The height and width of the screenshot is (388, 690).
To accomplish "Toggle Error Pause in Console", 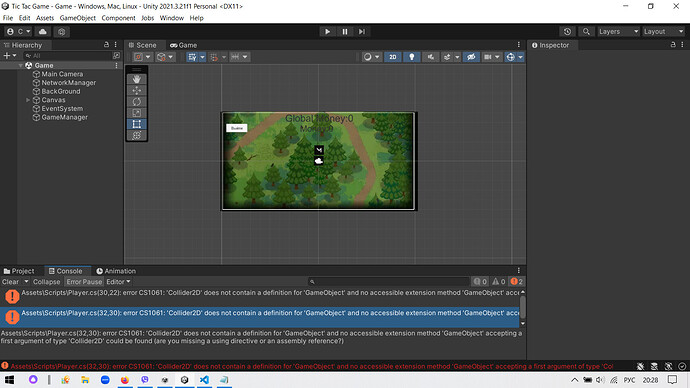I will click(x=84, y=282).
